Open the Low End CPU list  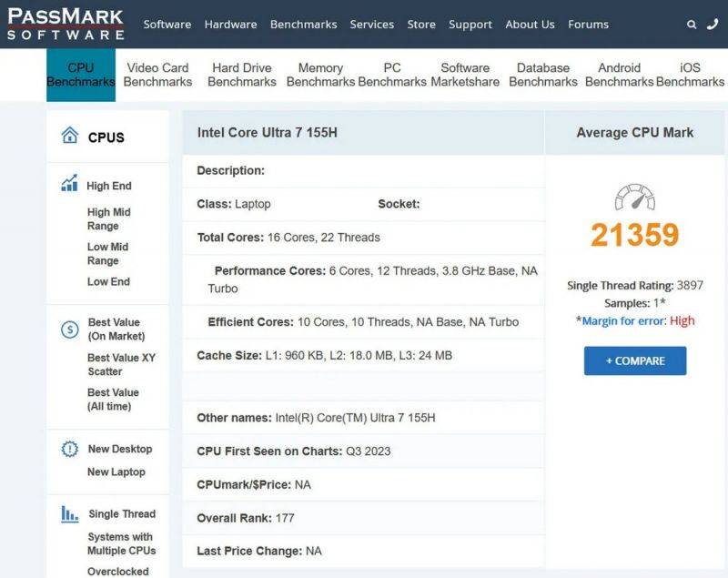(x=108, y=281)
